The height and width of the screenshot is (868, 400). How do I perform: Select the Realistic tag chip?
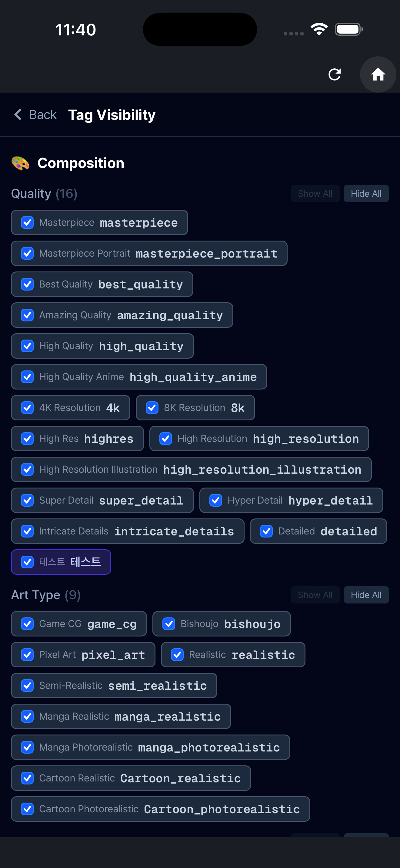pos(233,655)
